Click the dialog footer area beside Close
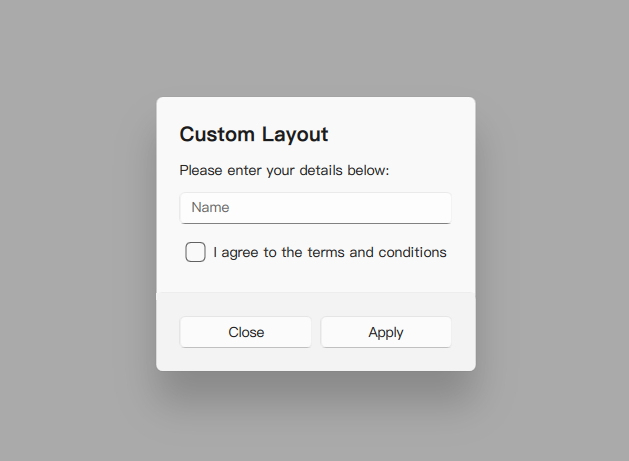This screenshot has width=629, height=461. [168, 332]
